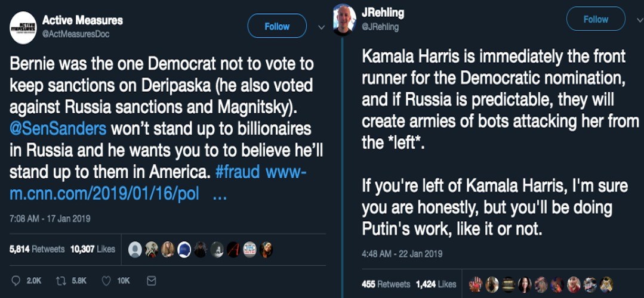Screen dimensions: 644x298
Task: Expand the chevron menu beside Active Measures Follow
Action: (x=321, y=27)
